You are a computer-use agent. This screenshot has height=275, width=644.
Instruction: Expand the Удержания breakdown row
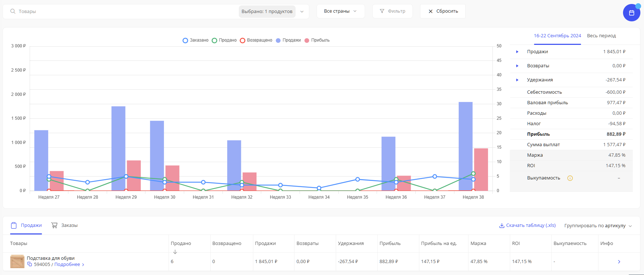point(517,80)
